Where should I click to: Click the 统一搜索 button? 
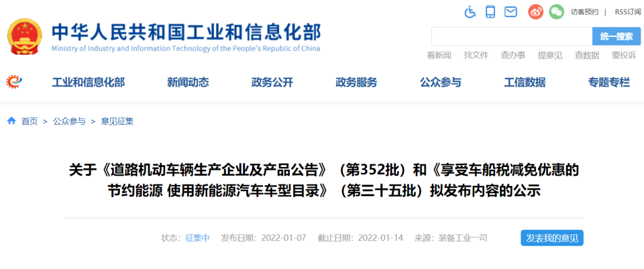pyautogui.click(x=617, y=36)
